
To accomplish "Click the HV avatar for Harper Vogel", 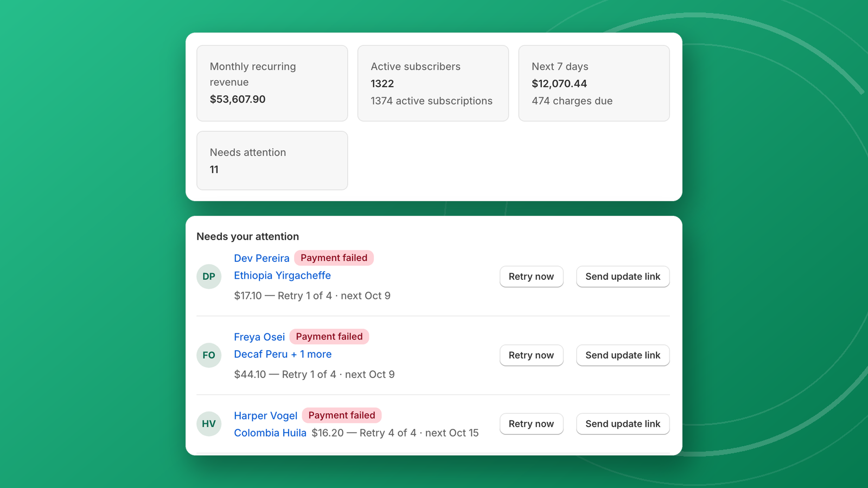I will tap(209, 424).
